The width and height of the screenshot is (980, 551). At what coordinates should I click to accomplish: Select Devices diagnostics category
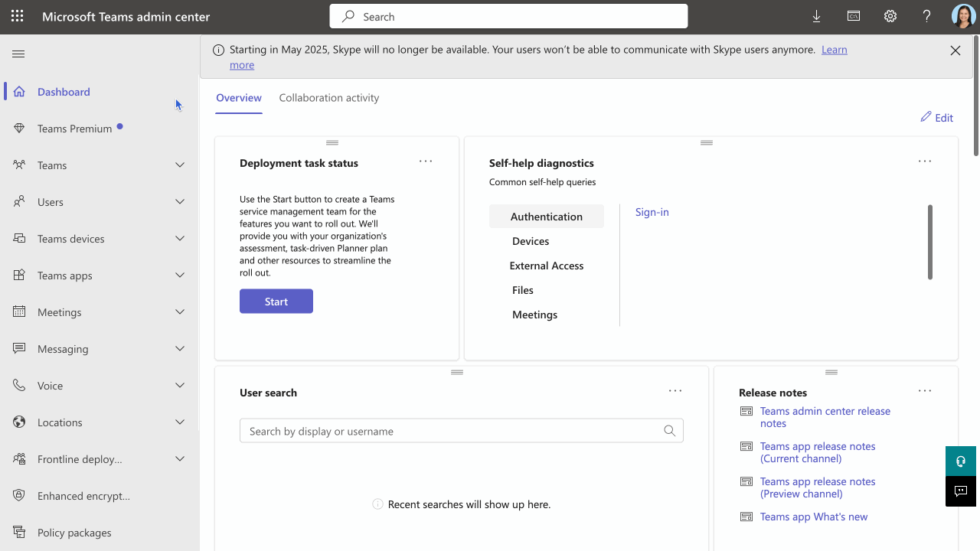click(x=531, y=241)
